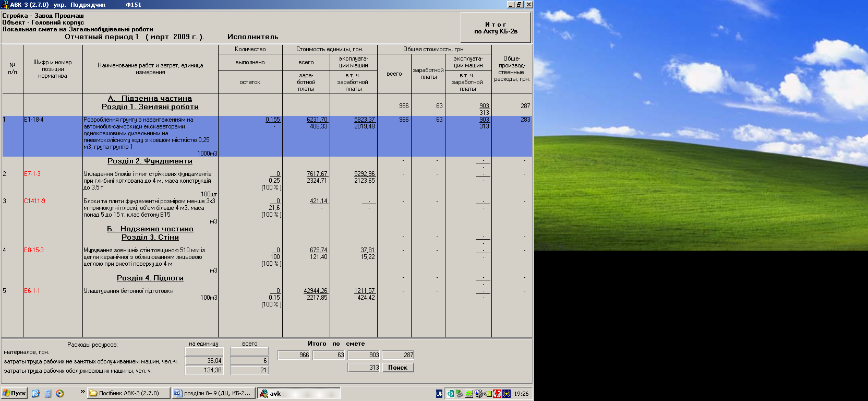The height and width of the screenshot is (401, 868).
Task: Click machine labor field showing 134,38
Action: point(204,370)
